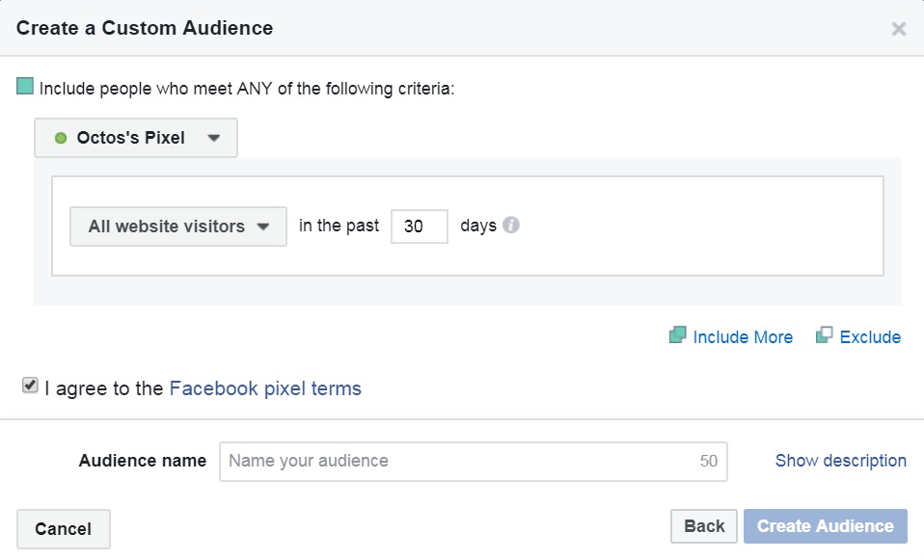Click the Exclude link text
Viewport: 924px width, 560px height.
coord(870,337)
